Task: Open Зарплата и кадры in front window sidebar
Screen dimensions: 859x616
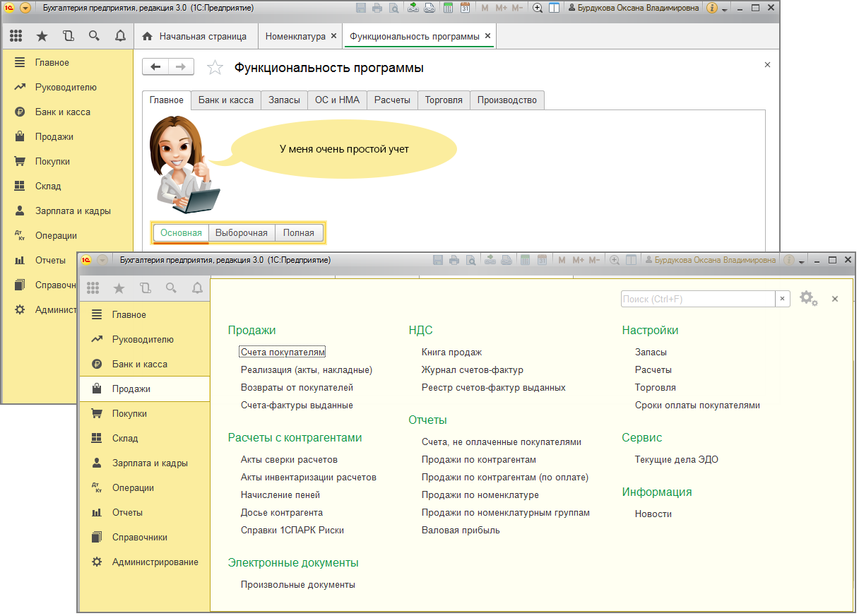Action: (x=145, y=463)
